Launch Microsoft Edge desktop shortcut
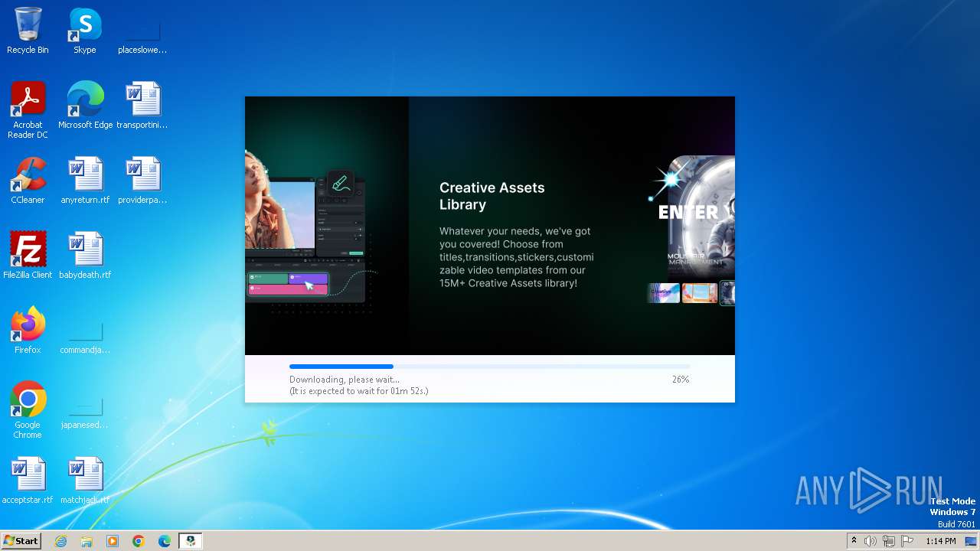Viewport: 980px width, 551px height. [x=85, y=106]
